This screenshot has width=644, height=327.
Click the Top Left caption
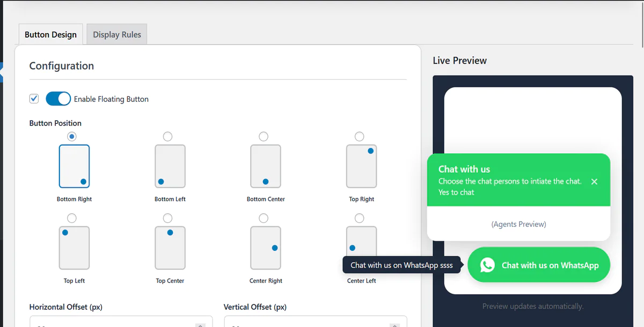74,280
